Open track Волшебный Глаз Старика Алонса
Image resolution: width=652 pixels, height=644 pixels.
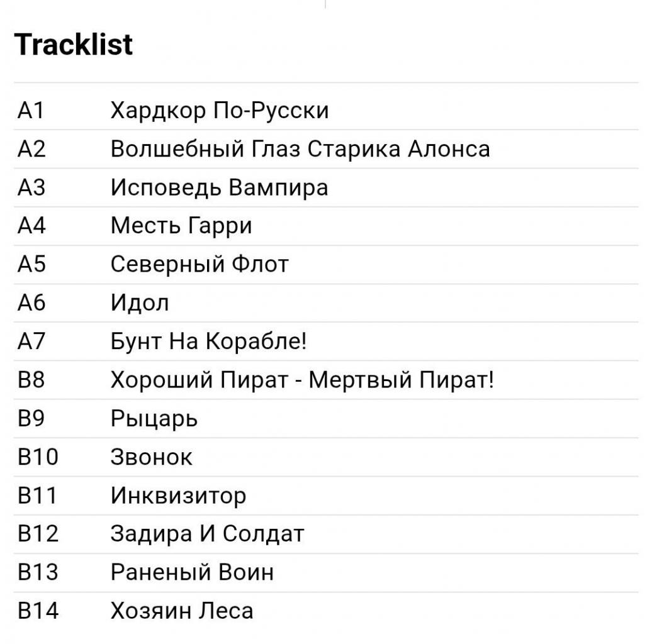pos(300,149)
